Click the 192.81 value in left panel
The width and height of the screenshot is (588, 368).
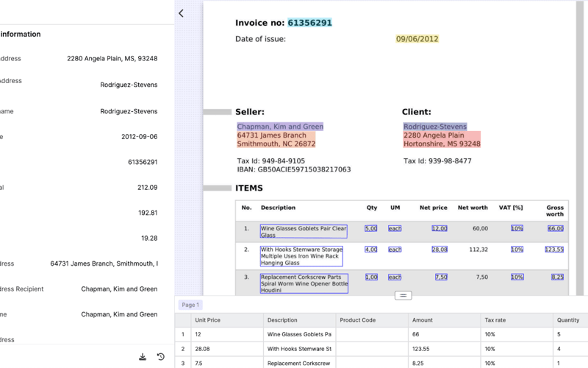point(148,213)
